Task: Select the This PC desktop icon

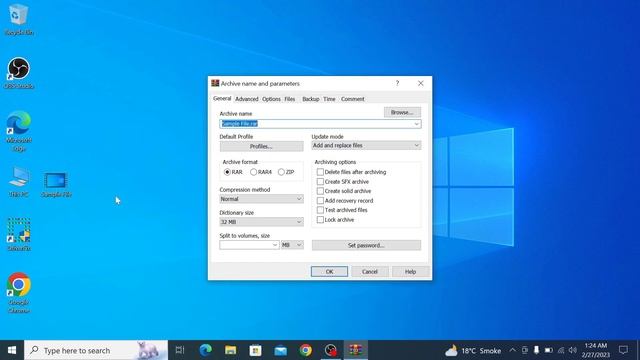Action: click(18, 182)
